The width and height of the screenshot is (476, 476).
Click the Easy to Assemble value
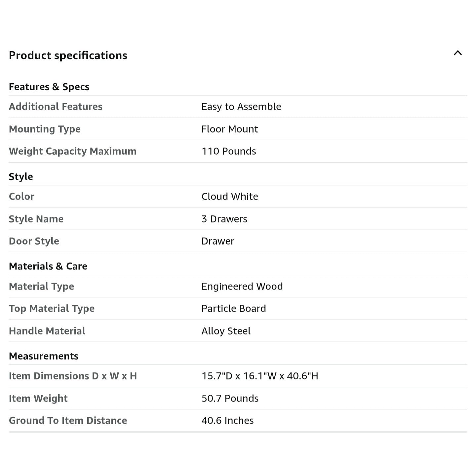point(241,106)
